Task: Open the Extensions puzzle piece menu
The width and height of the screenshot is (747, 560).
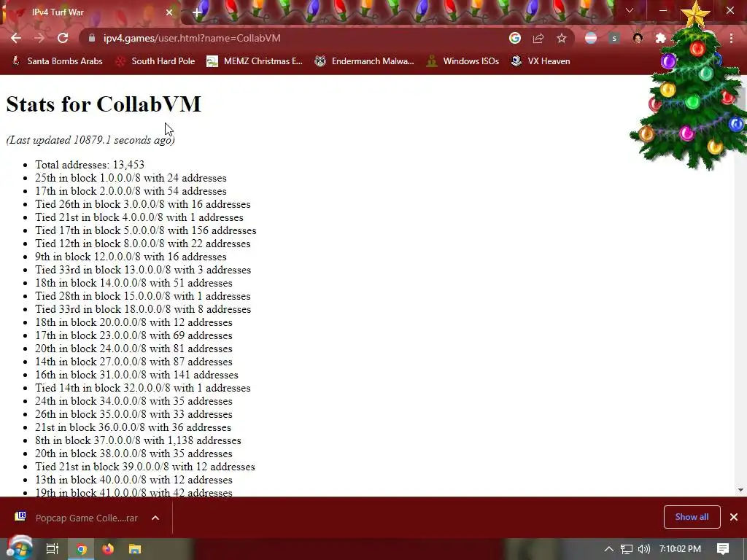Action: pyautogui.click(x=661, y=38)
